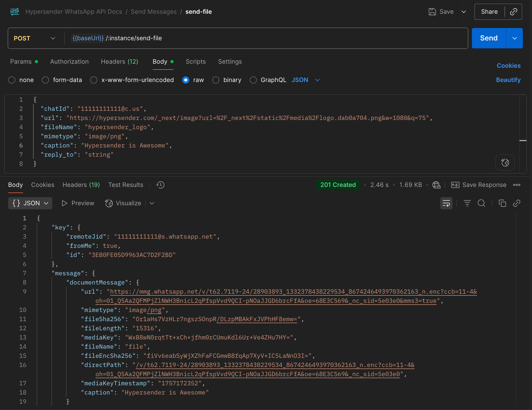Click the copy link icon beside Share

coord(513,12)
